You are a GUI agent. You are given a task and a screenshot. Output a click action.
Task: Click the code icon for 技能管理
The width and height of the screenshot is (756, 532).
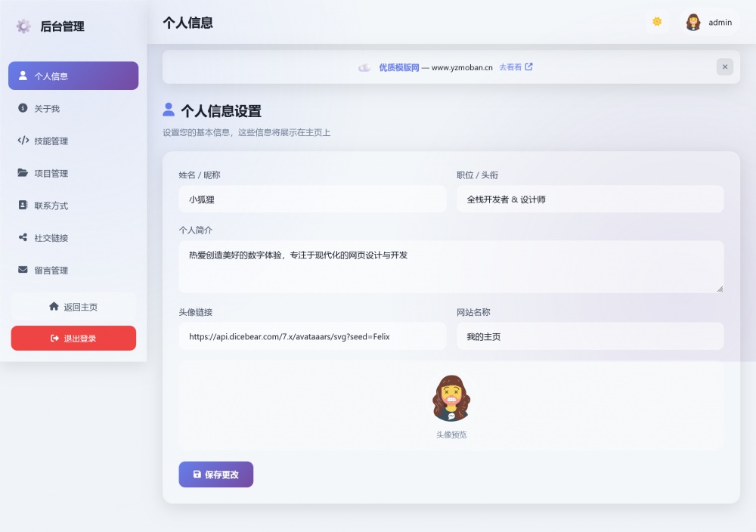23,141
